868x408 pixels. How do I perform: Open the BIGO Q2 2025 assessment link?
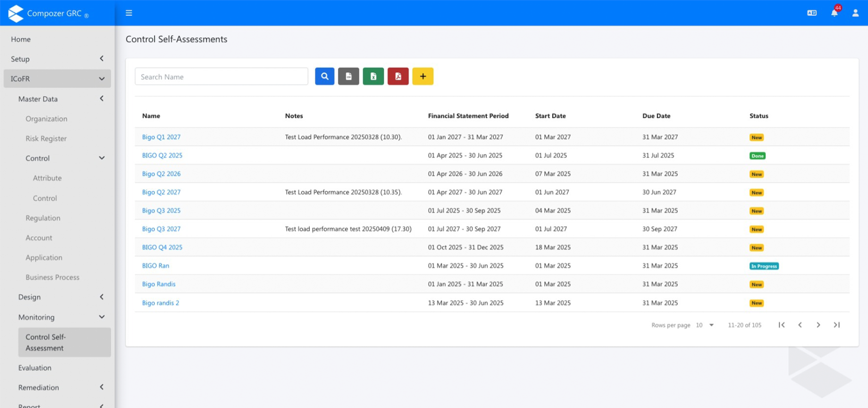(x=162, y=155)
